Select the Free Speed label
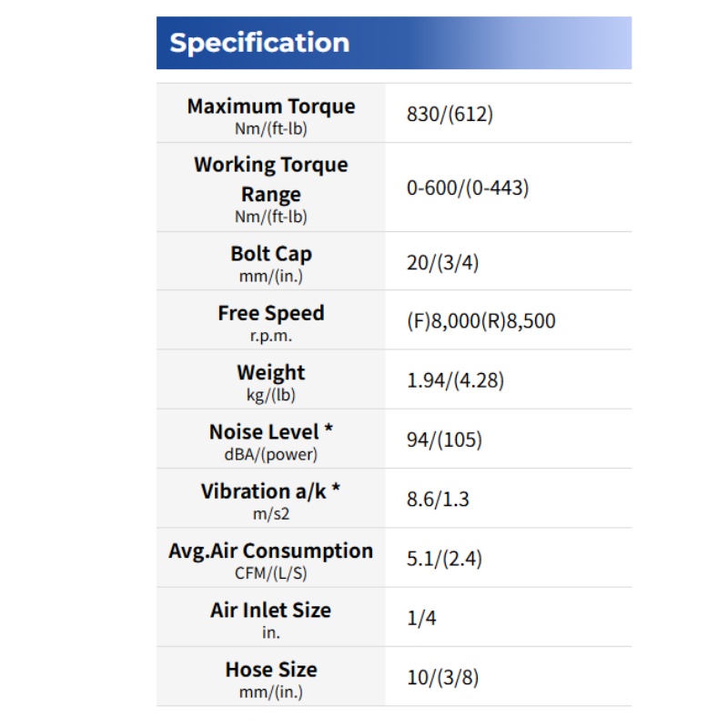Screen dimensions: 728x728 pyautogui.click(x=271, y=313)
